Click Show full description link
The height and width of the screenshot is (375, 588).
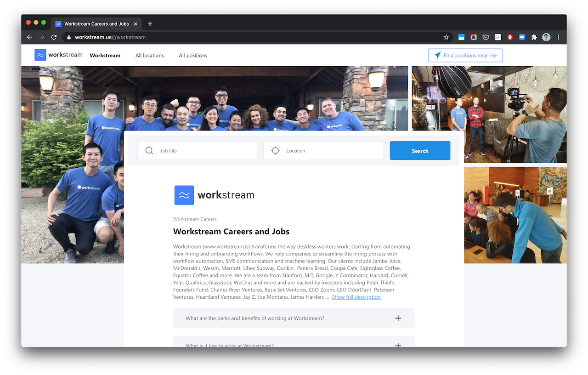[356, 297]
